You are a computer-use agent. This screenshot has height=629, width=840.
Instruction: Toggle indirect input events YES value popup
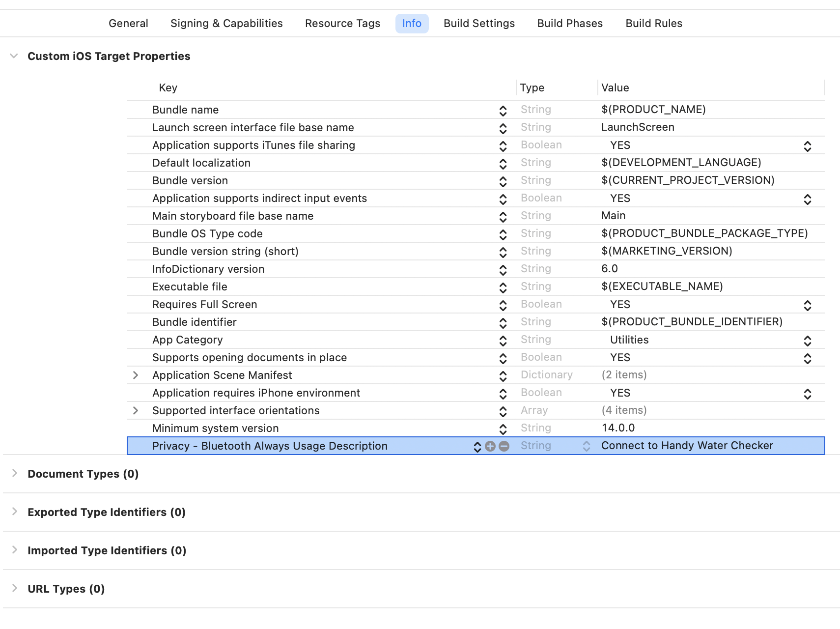pyautogui.click(x=807, y=199)
